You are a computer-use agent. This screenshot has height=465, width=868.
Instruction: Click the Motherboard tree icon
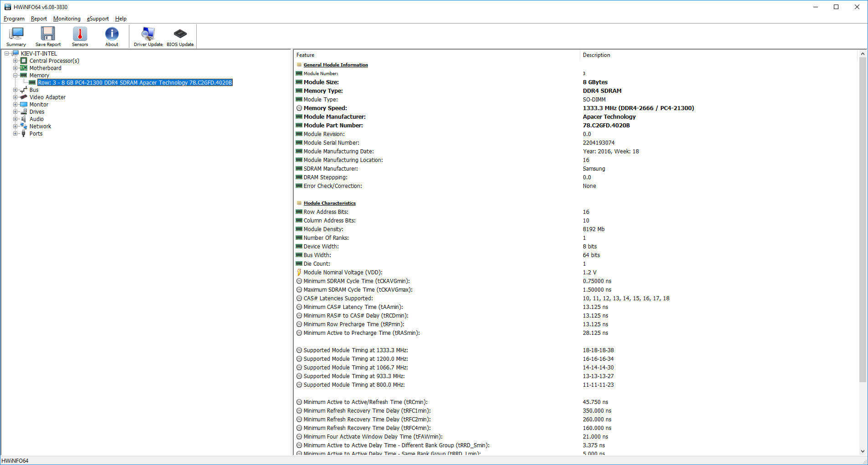coord(24,68)
